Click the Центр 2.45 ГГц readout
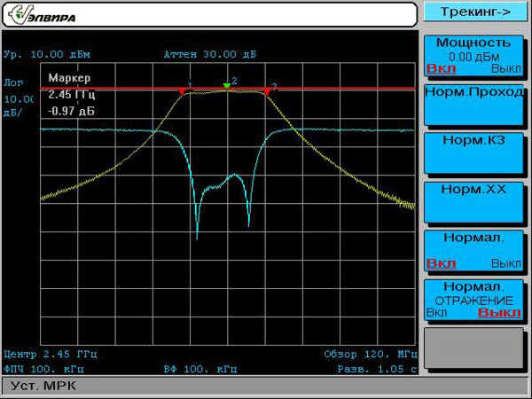Screen dimensions: 532x399 click(51, 355)
